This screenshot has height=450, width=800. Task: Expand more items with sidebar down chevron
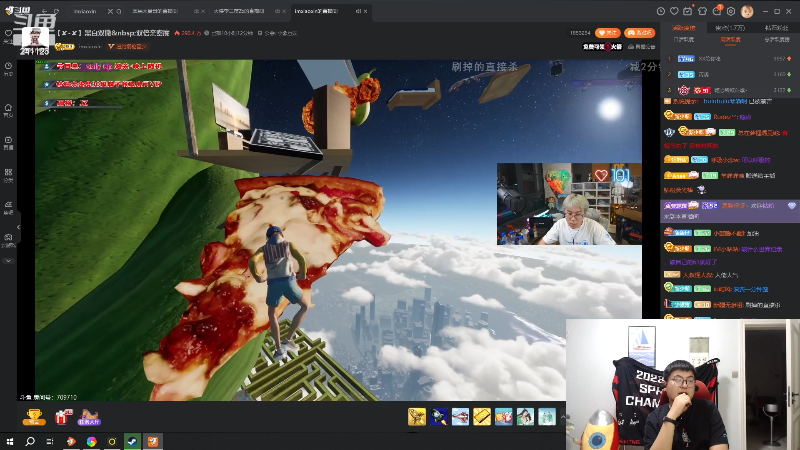coord(8,261)
